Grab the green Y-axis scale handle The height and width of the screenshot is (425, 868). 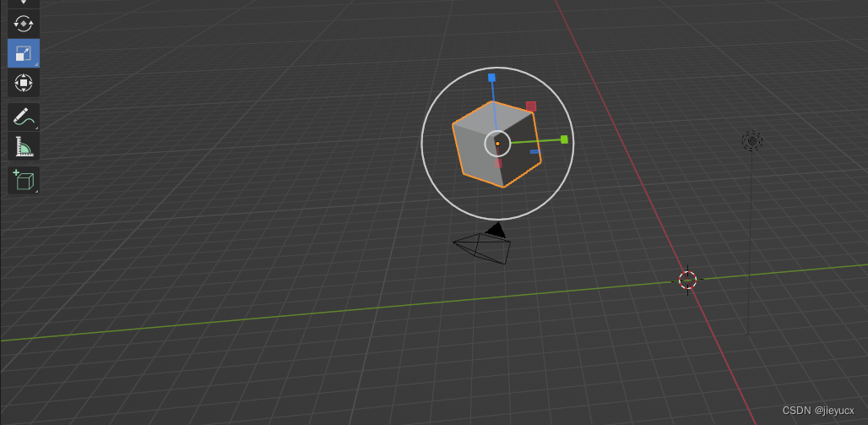[564, 139]
